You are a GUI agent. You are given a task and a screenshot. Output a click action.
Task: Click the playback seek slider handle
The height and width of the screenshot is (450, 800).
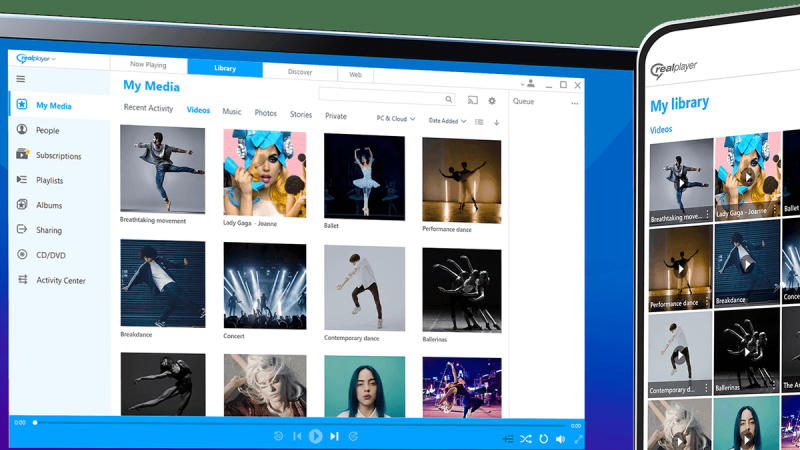tap(35, 422)
